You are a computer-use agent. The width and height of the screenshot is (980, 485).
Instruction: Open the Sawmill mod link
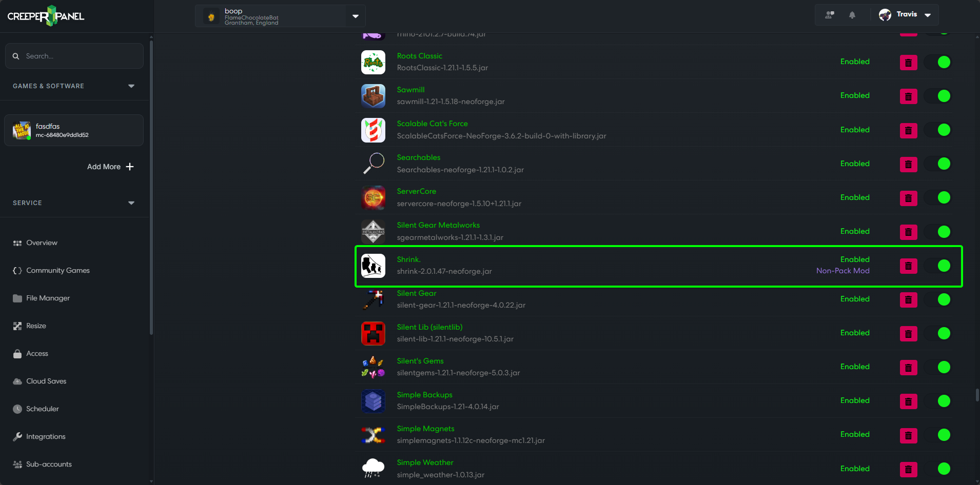pos(410,90)
